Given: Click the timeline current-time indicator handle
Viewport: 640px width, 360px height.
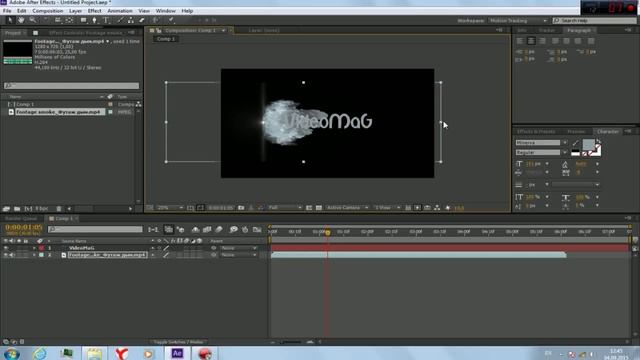Looking at the screenshot, I should pos(327,232).
